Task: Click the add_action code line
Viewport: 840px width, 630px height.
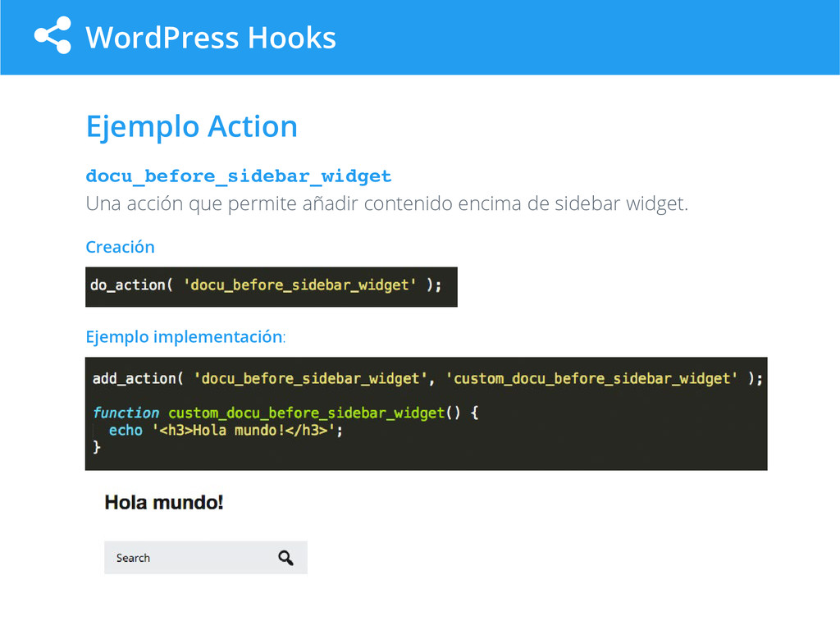Action: point(427,379)
